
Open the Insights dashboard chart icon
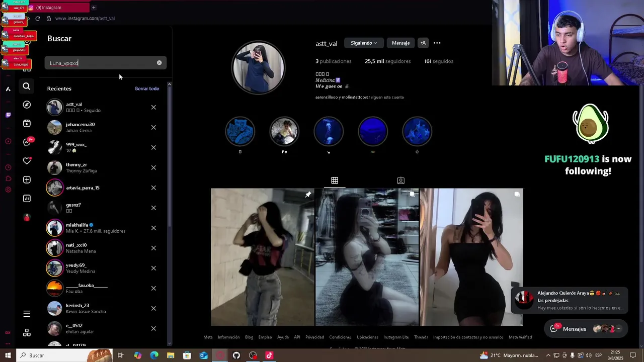27,199
